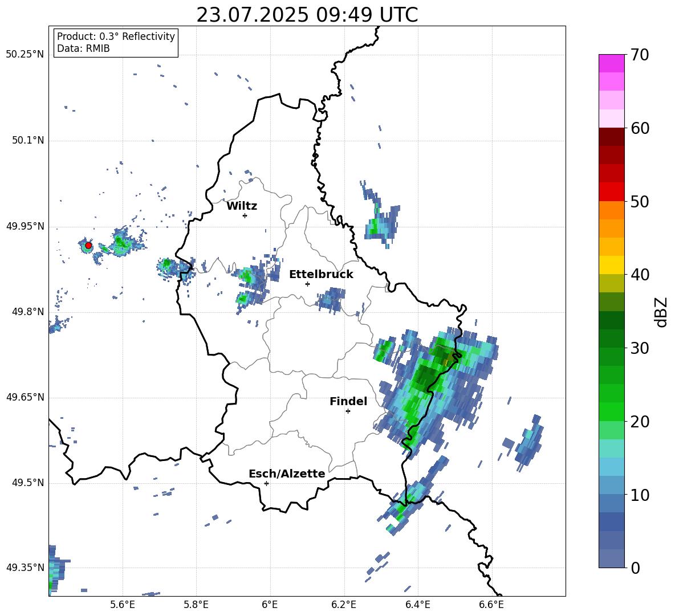Screen dimensions: 675x616
Task: Click the 40 colorbar tick label
Action: 639,275
